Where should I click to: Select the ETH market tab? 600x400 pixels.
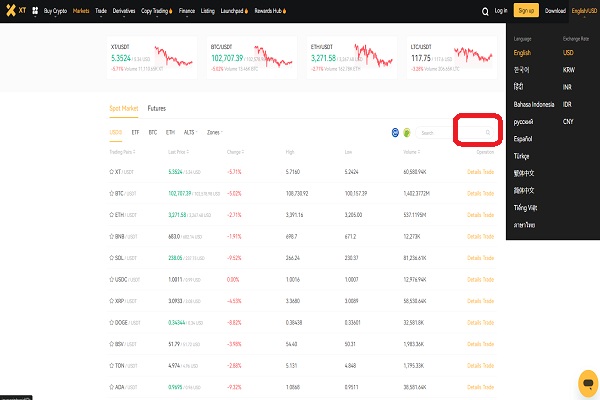(170, 132)
